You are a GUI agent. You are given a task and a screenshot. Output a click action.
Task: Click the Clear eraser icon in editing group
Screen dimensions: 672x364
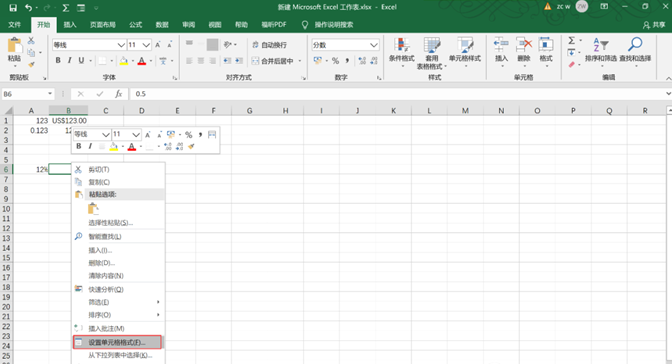click(x=572, y=64)
